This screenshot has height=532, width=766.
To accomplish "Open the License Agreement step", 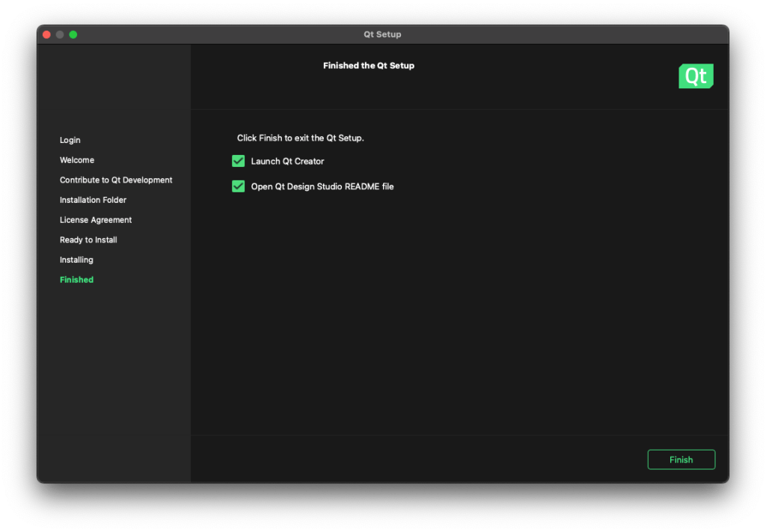I will click(x=96, y=220).
